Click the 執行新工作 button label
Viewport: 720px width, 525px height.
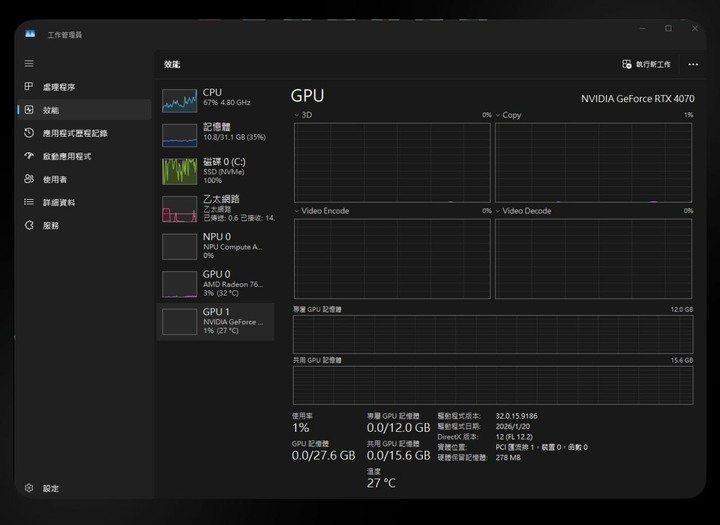point(653,64)
